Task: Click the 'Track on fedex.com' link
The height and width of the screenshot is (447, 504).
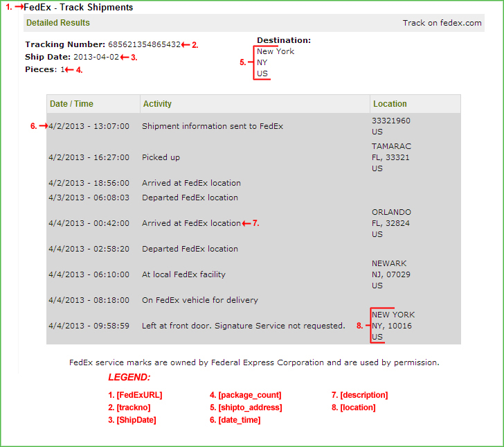Action: pyautogui.click(x=442, y=23)
